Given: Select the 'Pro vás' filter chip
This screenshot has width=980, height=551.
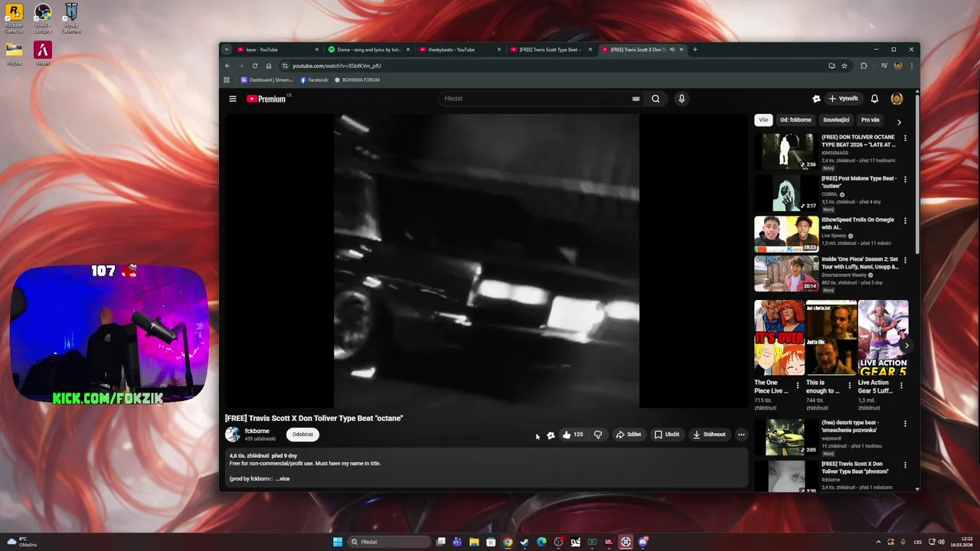Looking at the screenshot, I should [871, 120].
